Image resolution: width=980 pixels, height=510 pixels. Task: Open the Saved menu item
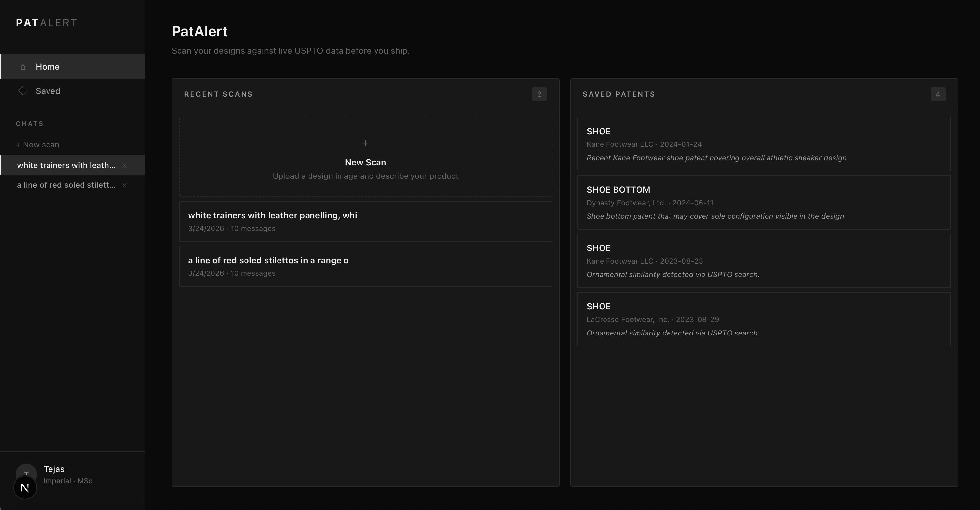[48, 91]
